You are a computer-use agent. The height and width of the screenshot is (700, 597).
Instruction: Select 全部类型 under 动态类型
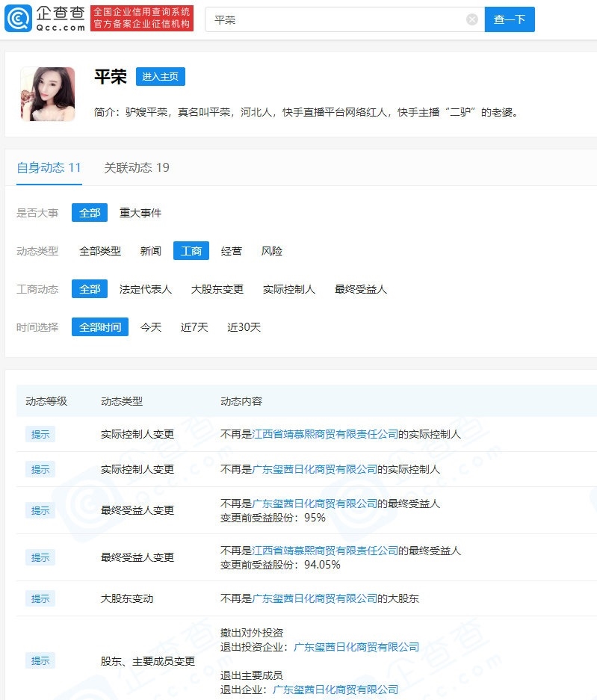100,251
